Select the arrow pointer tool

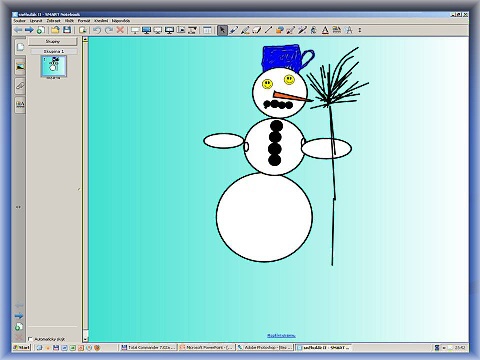(222, 30)
